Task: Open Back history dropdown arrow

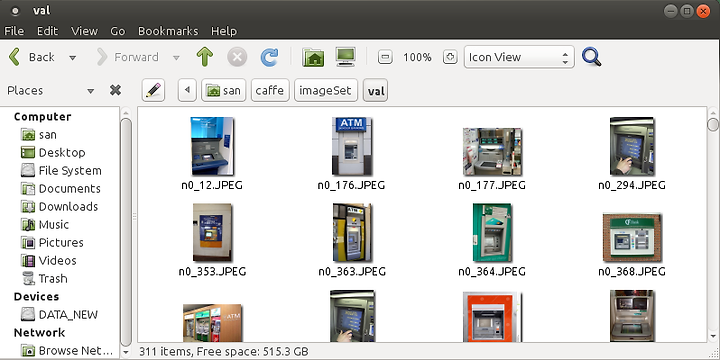Action: tap(73, 58)
